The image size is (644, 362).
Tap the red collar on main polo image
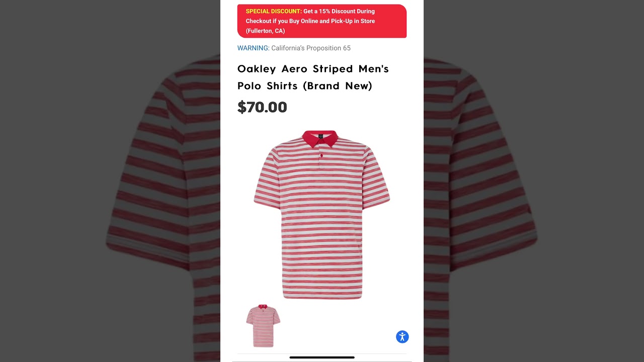click(x=320, y=138)
